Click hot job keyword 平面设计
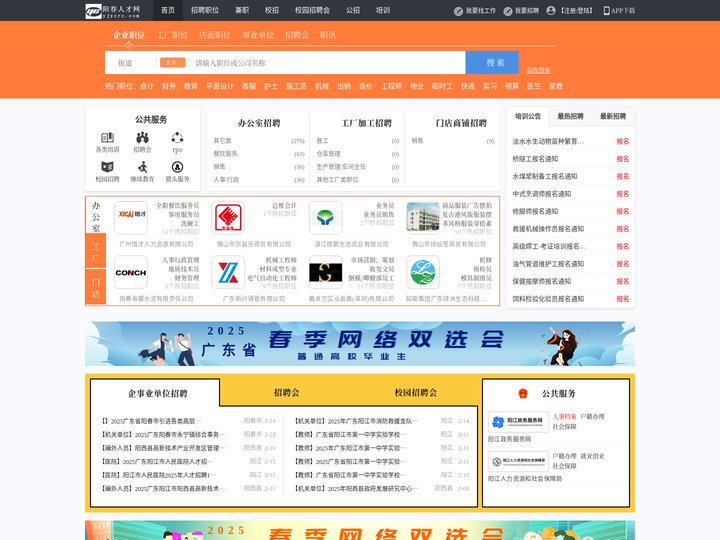 click(220, 86)
